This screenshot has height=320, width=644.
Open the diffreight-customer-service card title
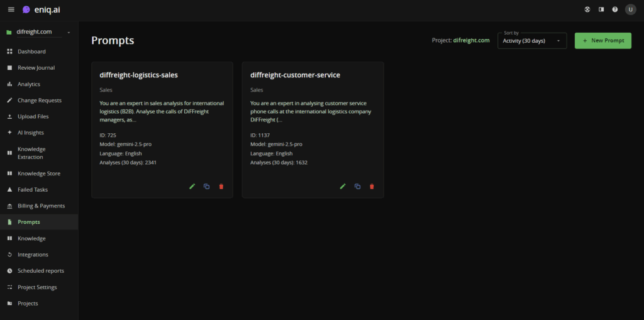click(x=296, y=75)
